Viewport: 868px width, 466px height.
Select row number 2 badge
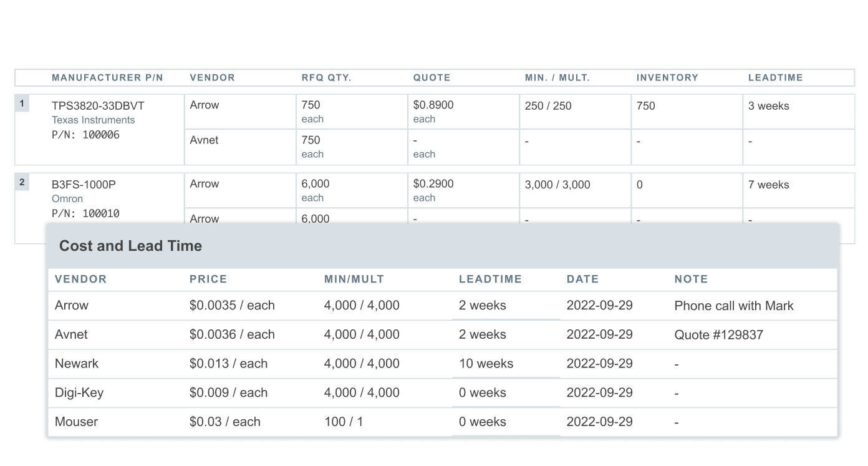[x=22, y=182]
